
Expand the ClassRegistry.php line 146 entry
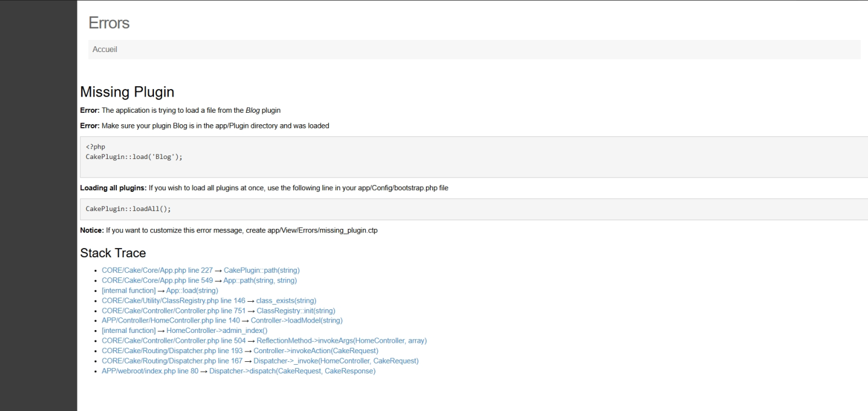pyautogui.click(x=173, y=301)
